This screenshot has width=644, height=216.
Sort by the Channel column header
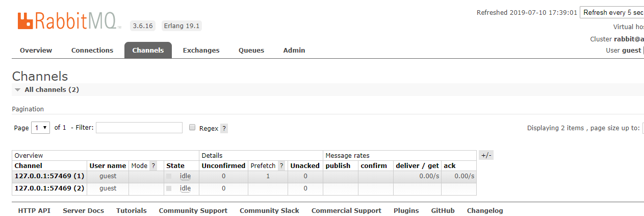tap(29, 166)
